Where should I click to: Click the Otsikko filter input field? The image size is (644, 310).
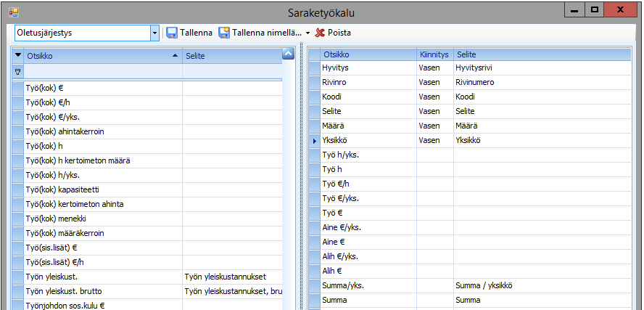(x=103, y=72)
